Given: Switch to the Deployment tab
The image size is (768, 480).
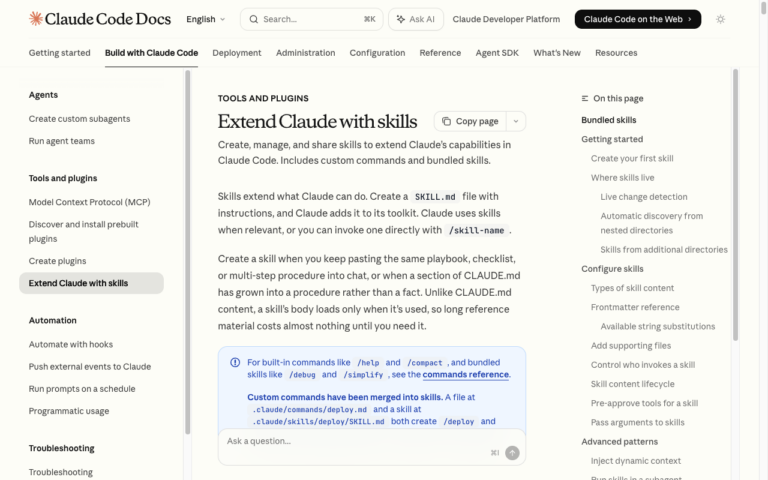Looking at the screenshot, I should (x=237, y=52).
